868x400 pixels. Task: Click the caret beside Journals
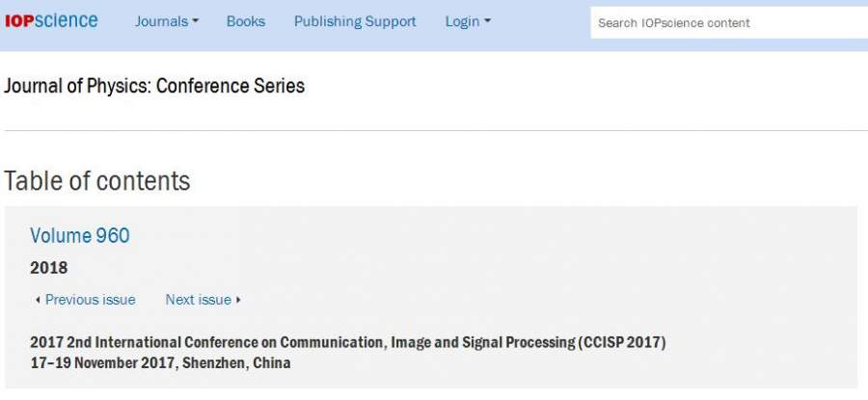pos(195,22)
